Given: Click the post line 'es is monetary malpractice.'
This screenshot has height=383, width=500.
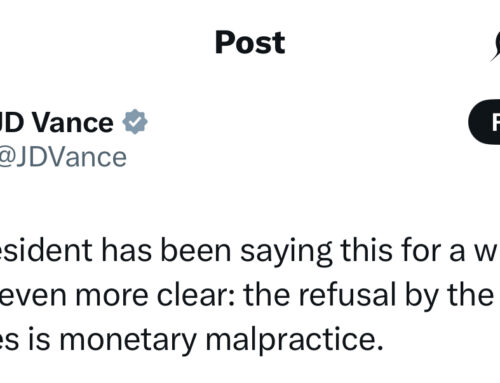Looking at the screenshot, I should (192, 340).
